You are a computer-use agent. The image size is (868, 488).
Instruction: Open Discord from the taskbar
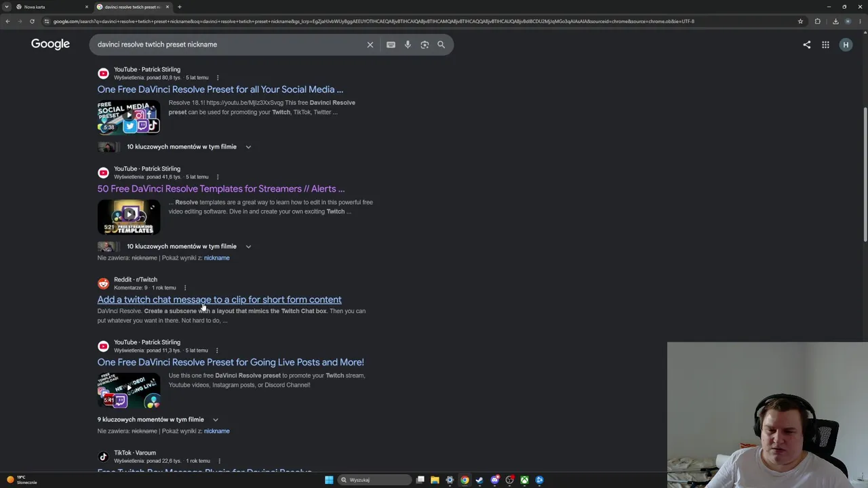click(495, 480)
